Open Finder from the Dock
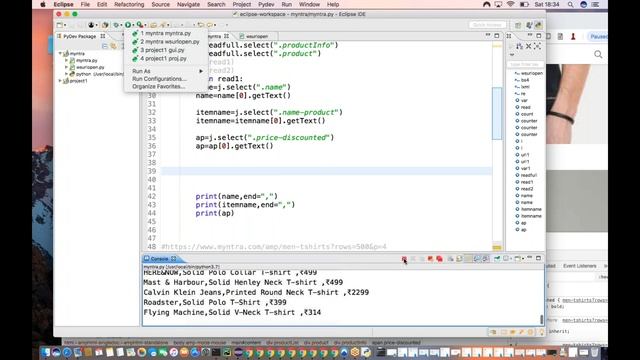Image resolution: width=640 pixels, height=360 pixels. point(45,352)
